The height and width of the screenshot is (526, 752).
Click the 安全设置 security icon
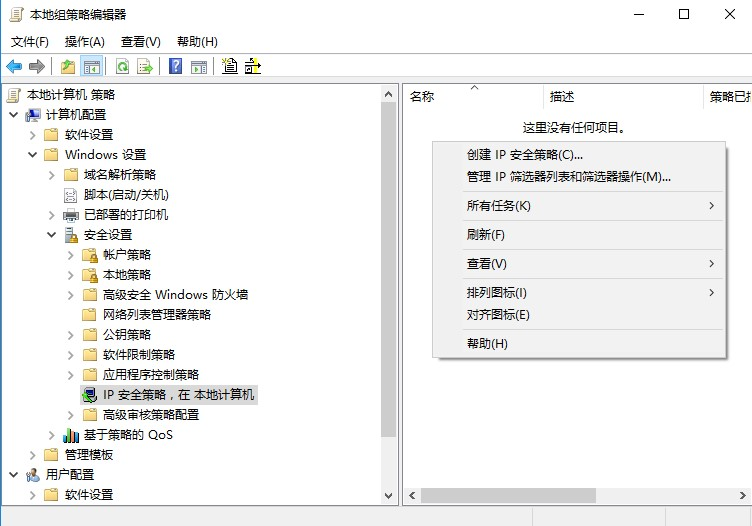[71, 235]
